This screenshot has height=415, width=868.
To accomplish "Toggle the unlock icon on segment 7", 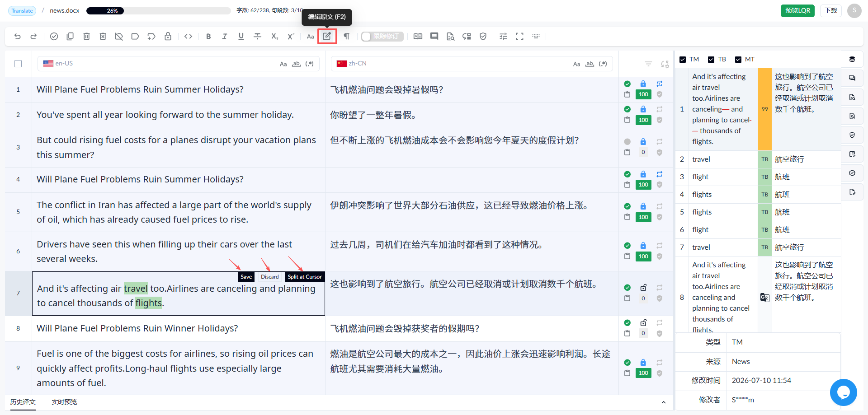I will (x=643, y=288).
